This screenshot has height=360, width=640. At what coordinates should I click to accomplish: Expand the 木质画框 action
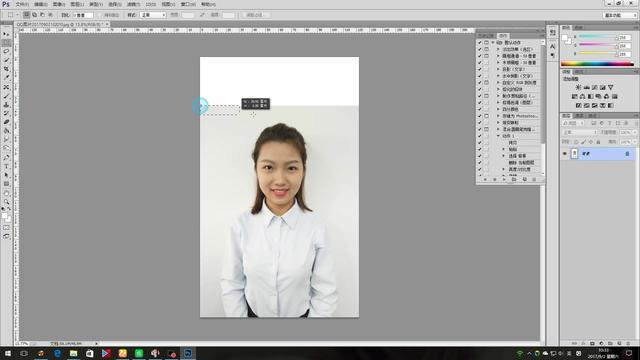(498, 62)
